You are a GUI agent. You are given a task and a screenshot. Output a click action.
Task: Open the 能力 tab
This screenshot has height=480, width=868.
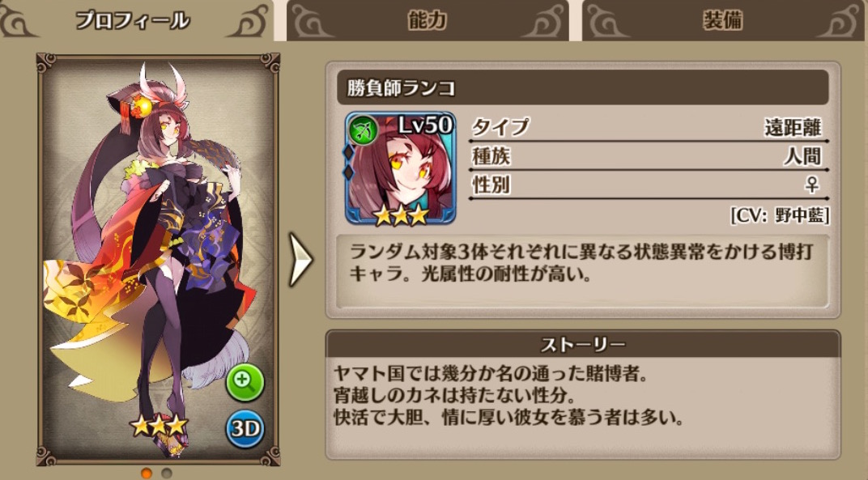[x=428, y=20]
